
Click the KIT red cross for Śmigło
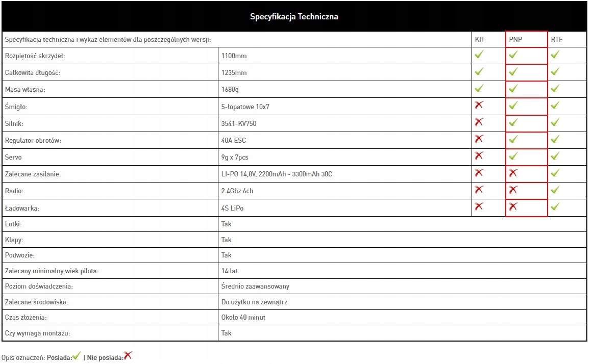click(x=479, y=105)
